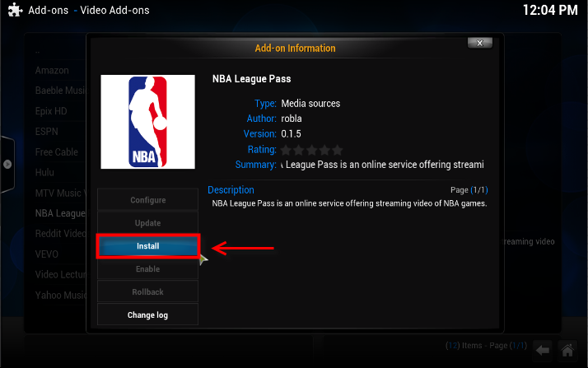Open the Change log
This screenshot has height=368, width=588.
(147, 314)
